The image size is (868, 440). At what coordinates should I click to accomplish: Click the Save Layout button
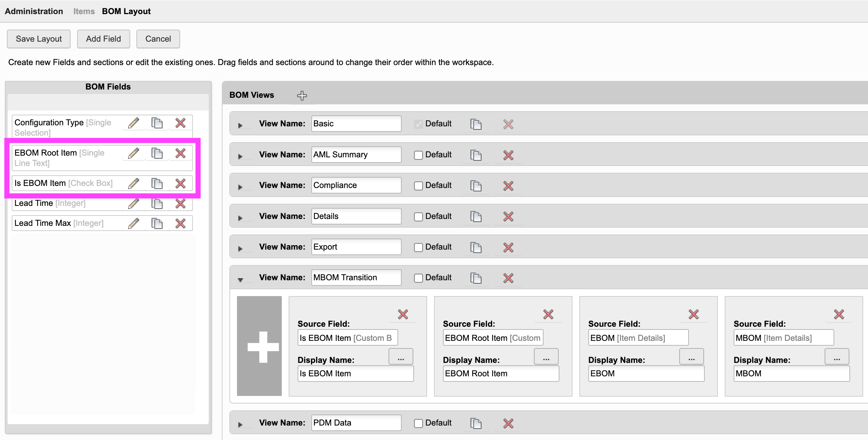tap(39, 39)
